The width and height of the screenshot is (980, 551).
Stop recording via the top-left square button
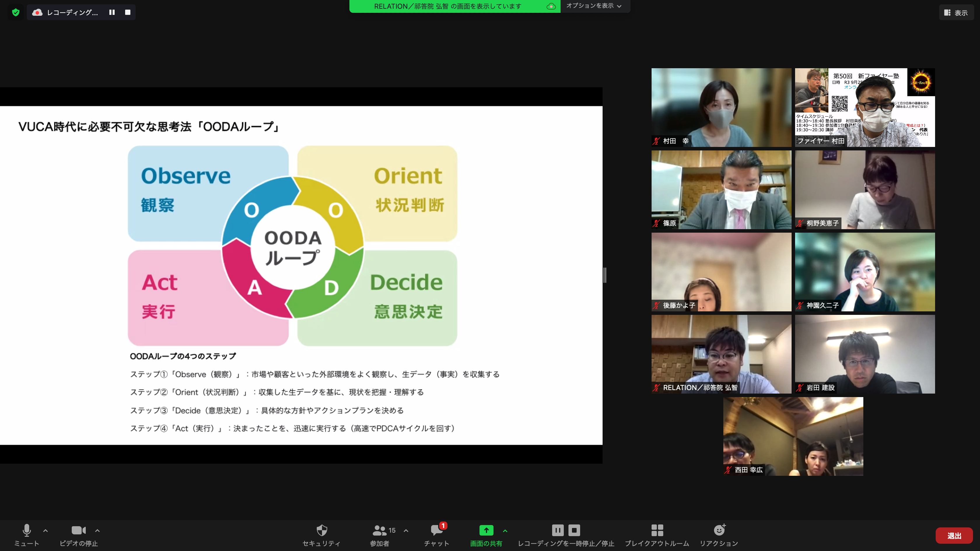(x=128, y=12)
